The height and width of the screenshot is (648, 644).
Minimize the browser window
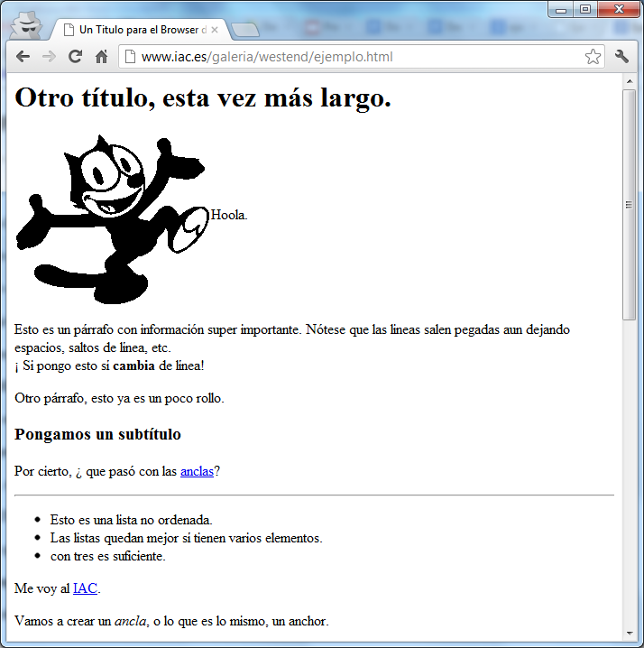point(561,10)
